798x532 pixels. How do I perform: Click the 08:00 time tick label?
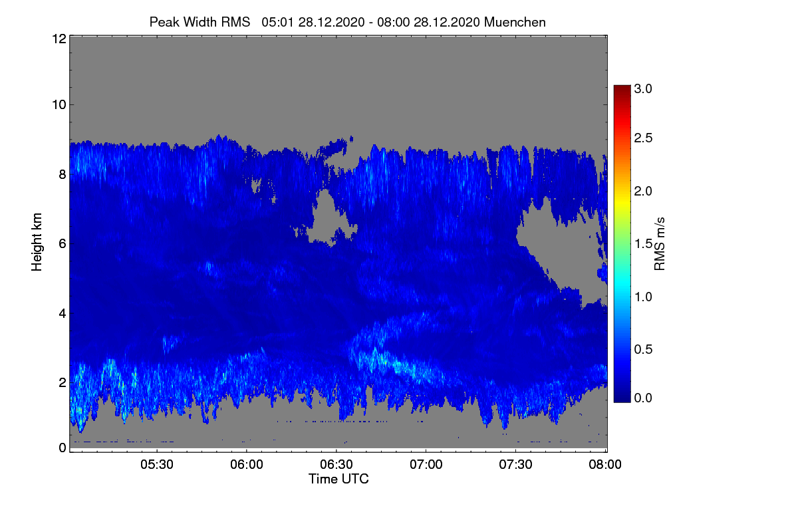click(x=606, y=465)
